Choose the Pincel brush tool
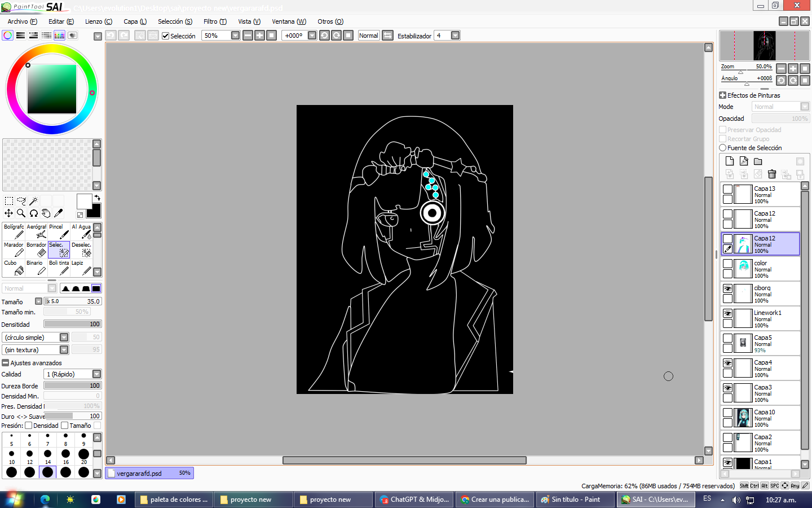The width and height of the screenshot is (812, 508). coord(59,231)
